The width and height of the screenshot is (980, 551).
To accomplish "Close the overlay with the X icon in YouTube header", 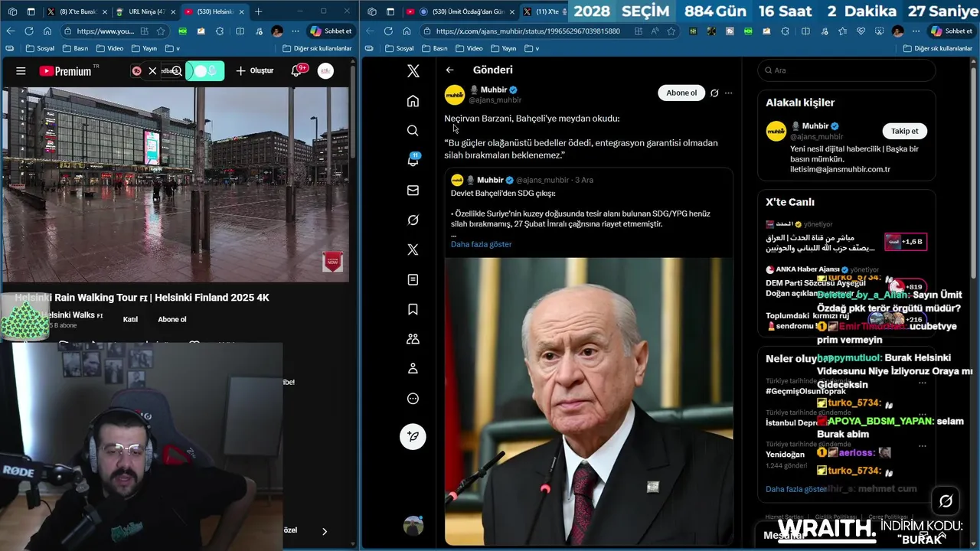I will coord(152,71).
